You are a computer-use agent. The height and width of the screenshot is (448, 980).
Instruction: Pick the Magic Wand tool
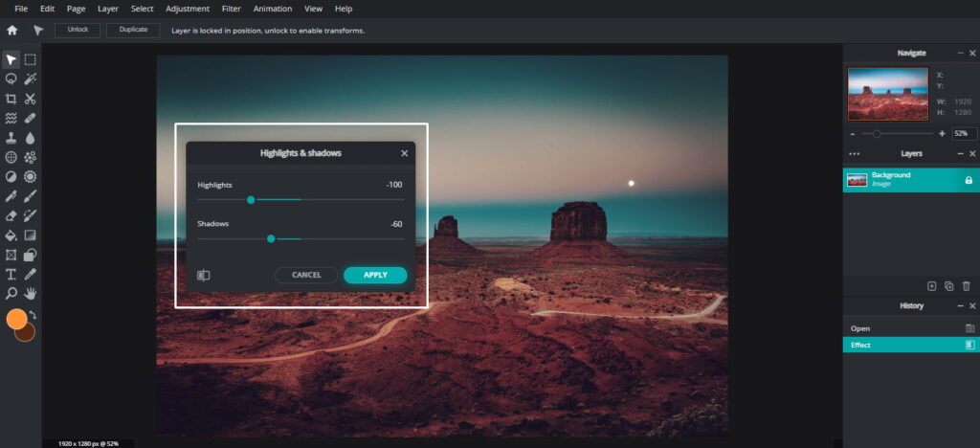click(x=31, y=79)
